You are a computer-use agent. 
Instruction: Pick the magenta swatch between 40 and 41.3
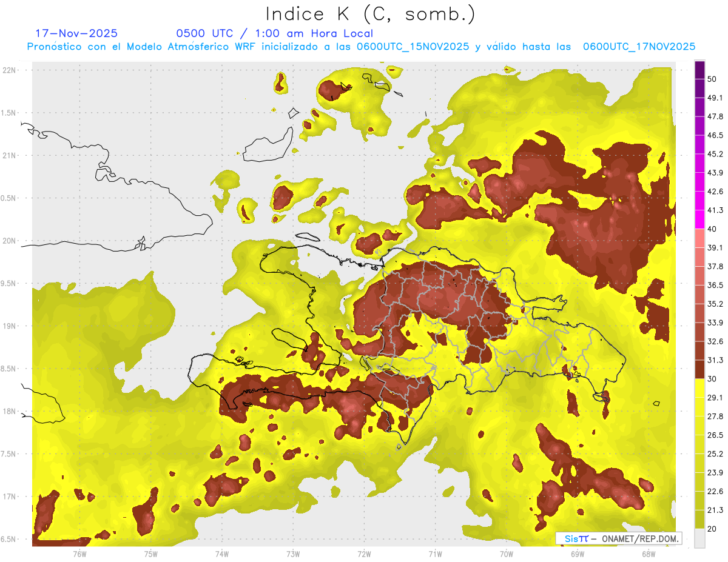click(699, 219)
